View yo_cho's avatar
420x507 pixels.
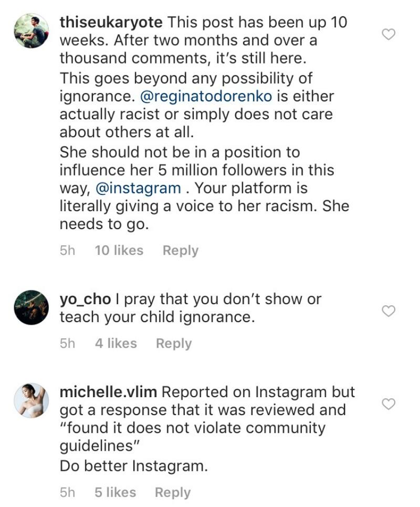coord(31,307)
